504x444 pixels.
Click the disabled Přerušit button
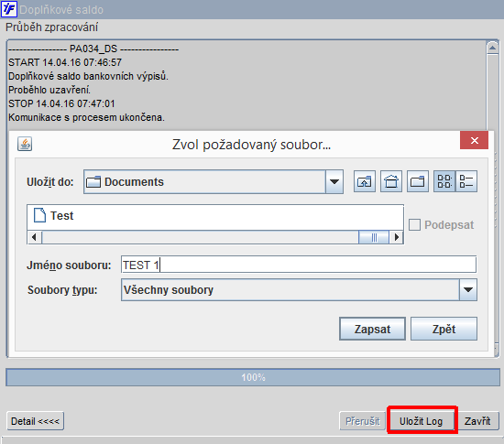(363, 421)
